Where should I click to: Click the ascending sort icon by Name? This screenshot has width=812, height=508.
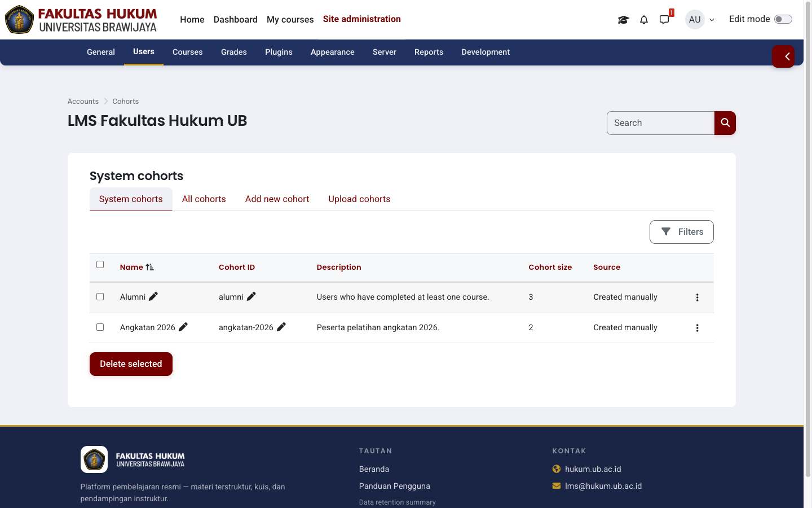point(150,267)
